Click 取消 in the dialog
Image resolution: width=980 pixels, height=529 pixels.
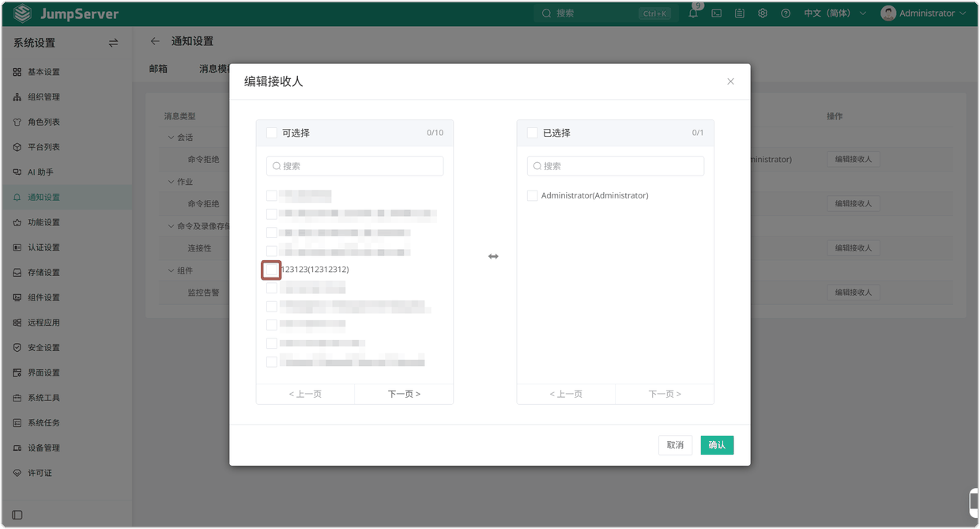pos(675,445)
